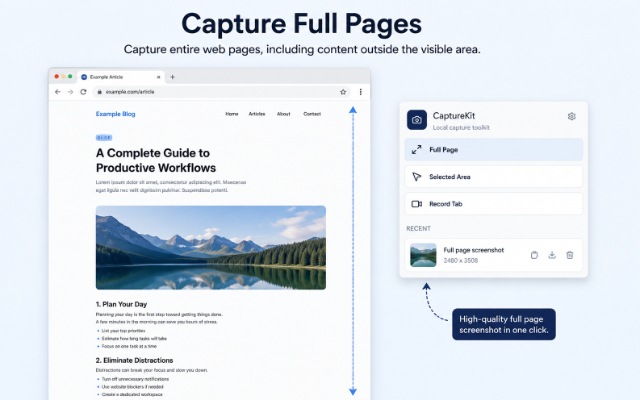Start Record Tab option

click(493, 204)
